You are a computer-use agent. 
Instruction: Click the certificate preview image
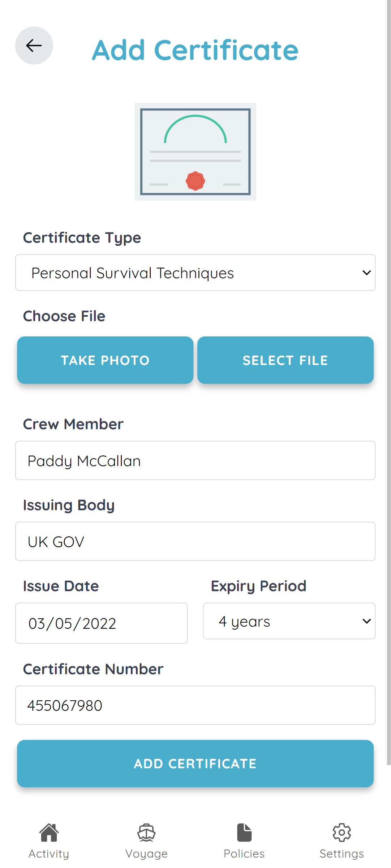pos(195,152)
